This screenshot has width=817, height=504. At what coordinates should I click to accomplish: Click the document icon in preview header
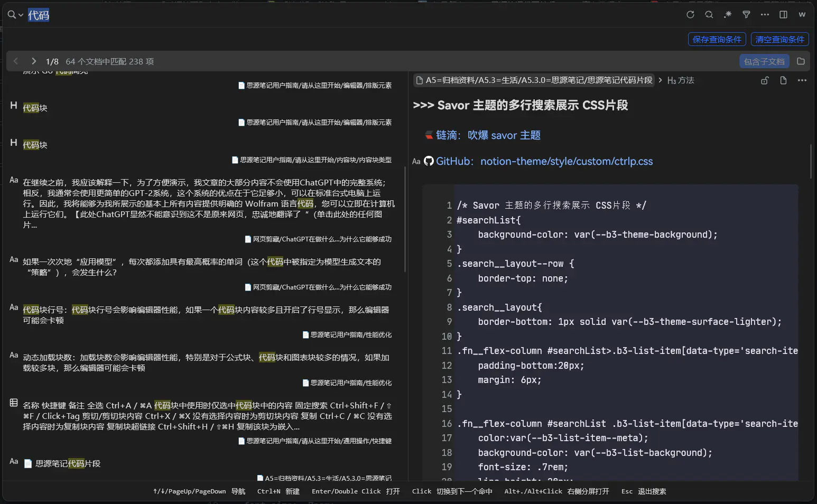point(783,80)
